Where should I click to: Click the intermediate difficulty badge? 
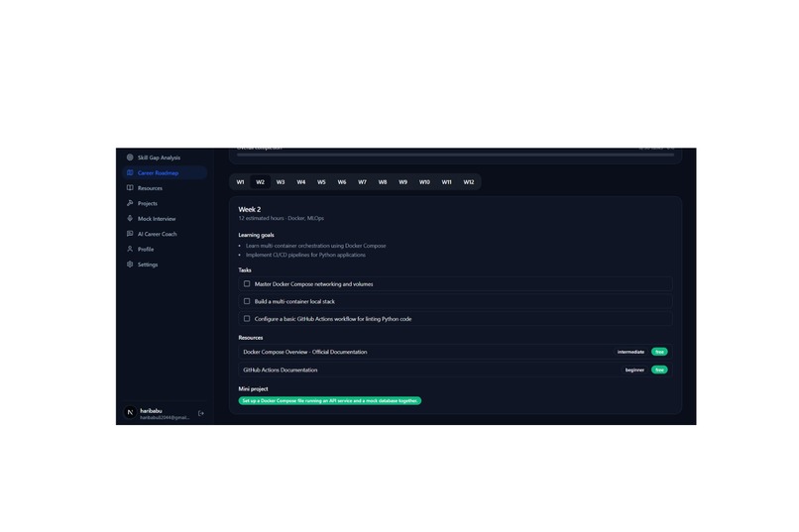[630, 352]
